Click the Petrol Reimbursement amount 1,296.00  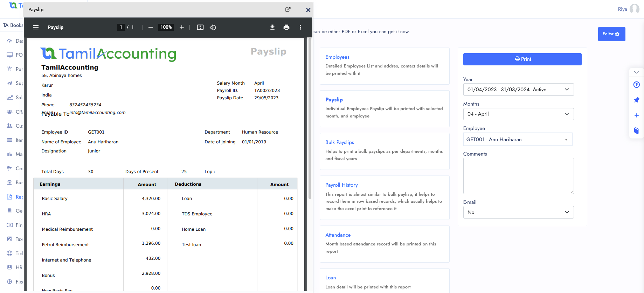tap(151, 243)
